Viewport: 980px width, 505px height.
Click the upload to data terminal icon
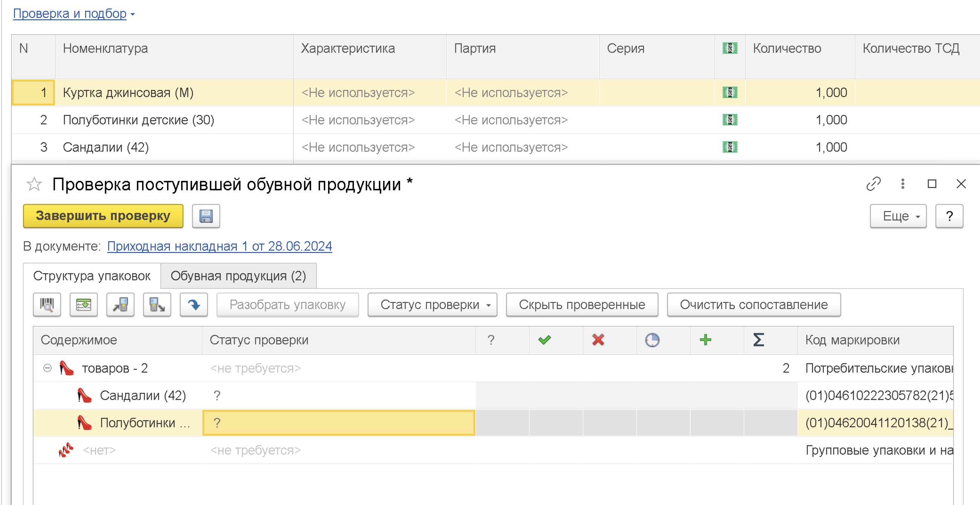120,305
